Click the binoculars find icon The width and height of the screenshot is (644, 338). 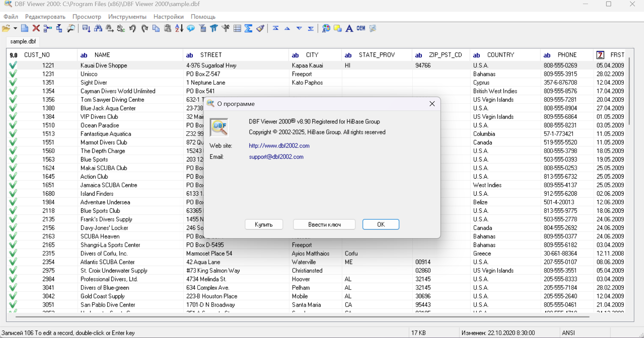[98, 28]
